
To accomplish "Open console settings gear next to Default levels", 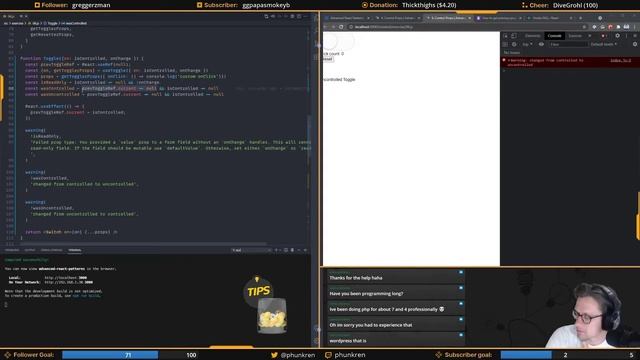I will [x=635, y=44].
